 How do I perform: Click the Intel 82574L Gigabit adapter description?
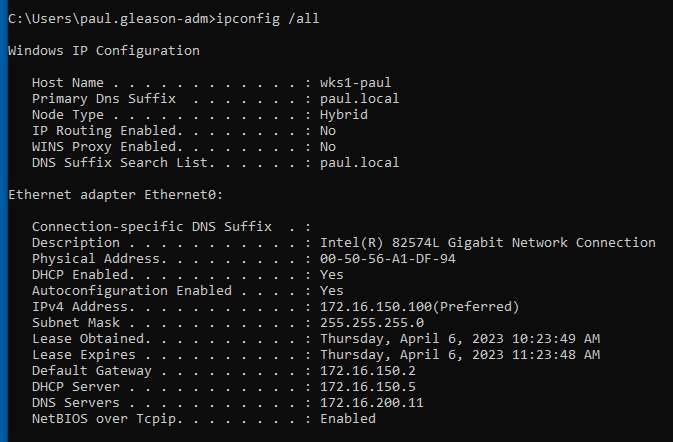[488, 242]
